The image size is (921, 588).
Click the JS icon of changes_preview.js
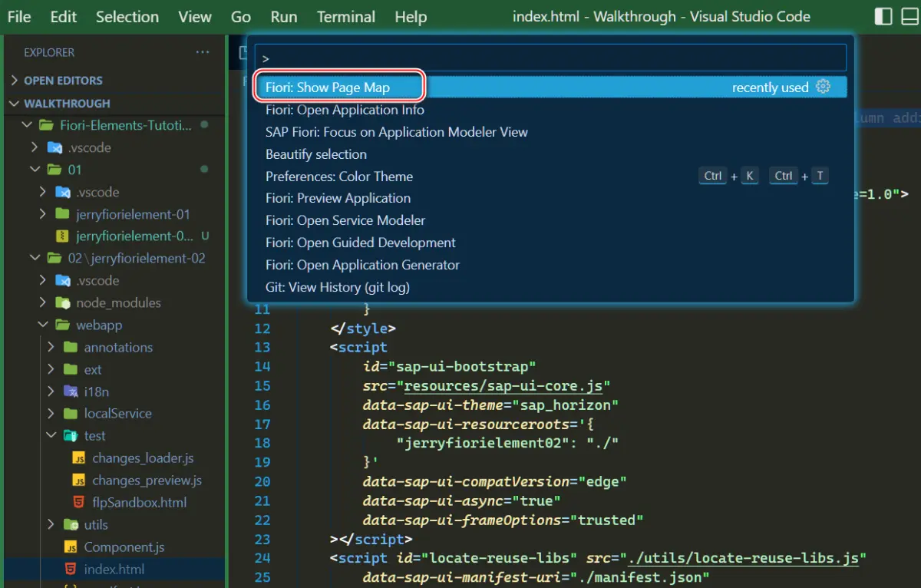78,481
